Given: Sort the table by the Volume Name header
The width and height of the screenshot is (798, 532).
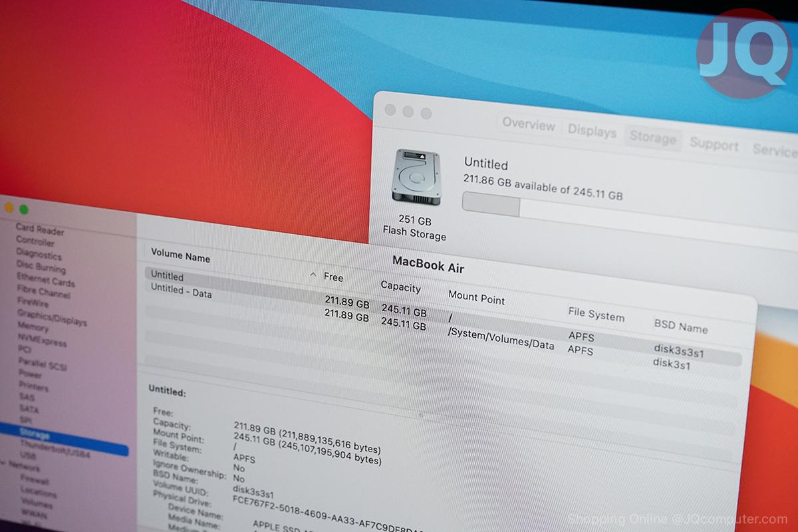Looking at the screenshot, I should pos(180,255).
